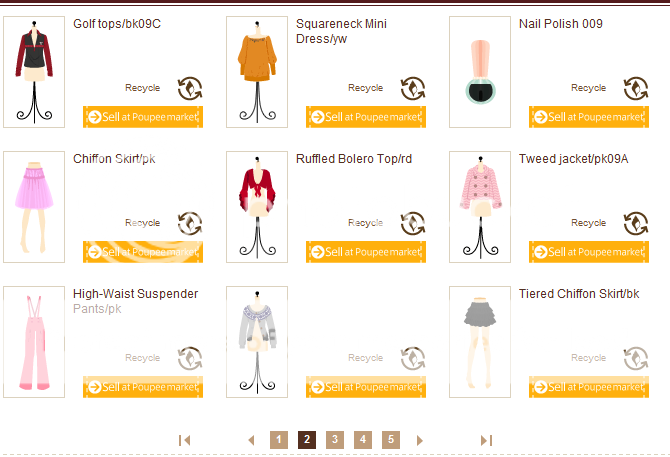Image resolution: width=670 pixels, height=457 pixels.
Task: Click recycle icon for Golf tops/bk09C
Action: coord(190,88)
